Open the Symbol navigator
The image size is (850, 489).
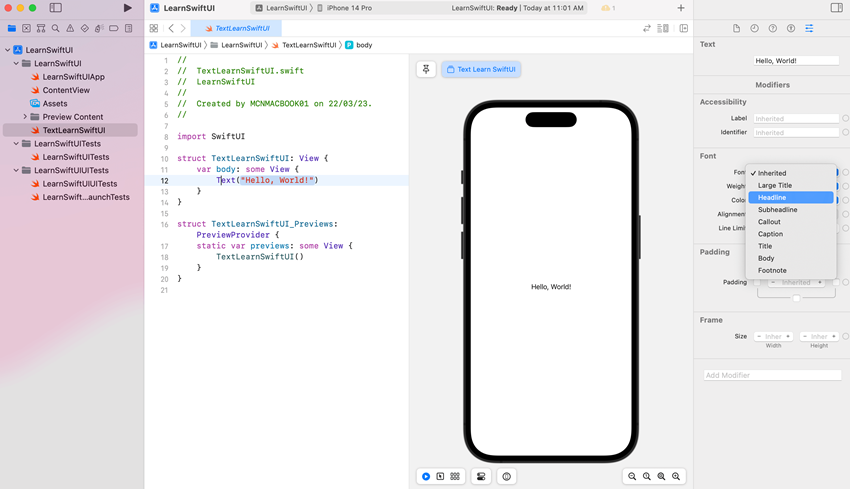click(x=41, y=28)
